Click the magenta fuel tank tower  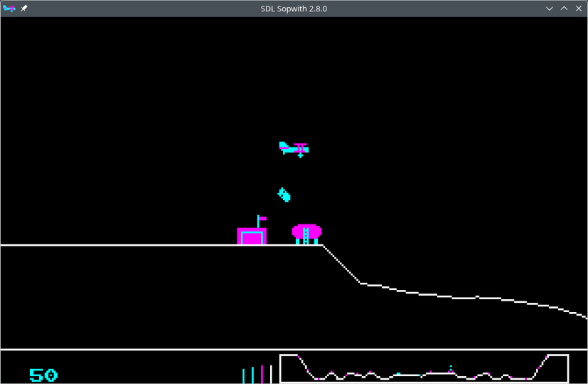[x=306, y=234]
